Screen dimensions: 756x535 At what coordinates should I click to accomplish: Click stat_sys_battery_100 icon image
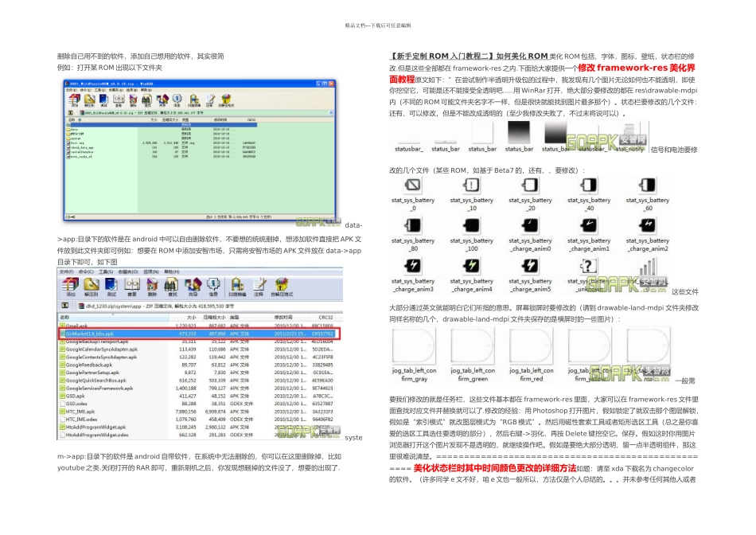click(x=472, y=225)
